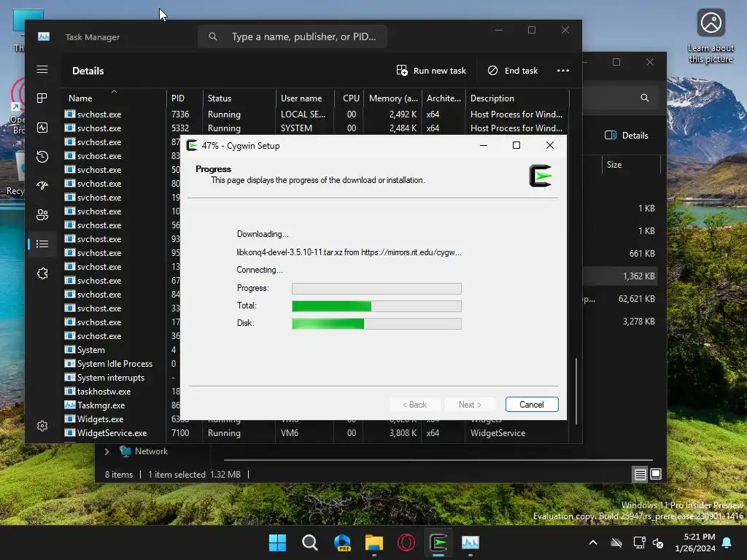
Task: Sort processes by Name column
Action: pos(114,98)
